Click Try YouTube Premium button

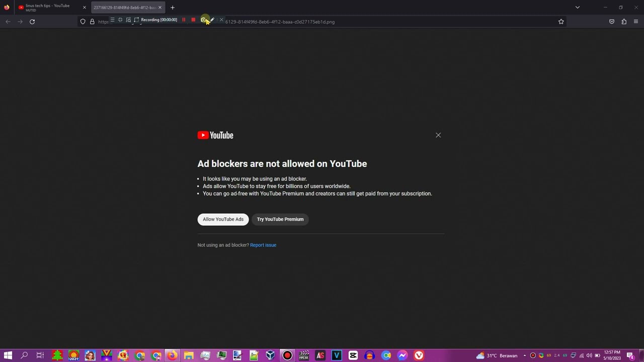pos(280,219)
